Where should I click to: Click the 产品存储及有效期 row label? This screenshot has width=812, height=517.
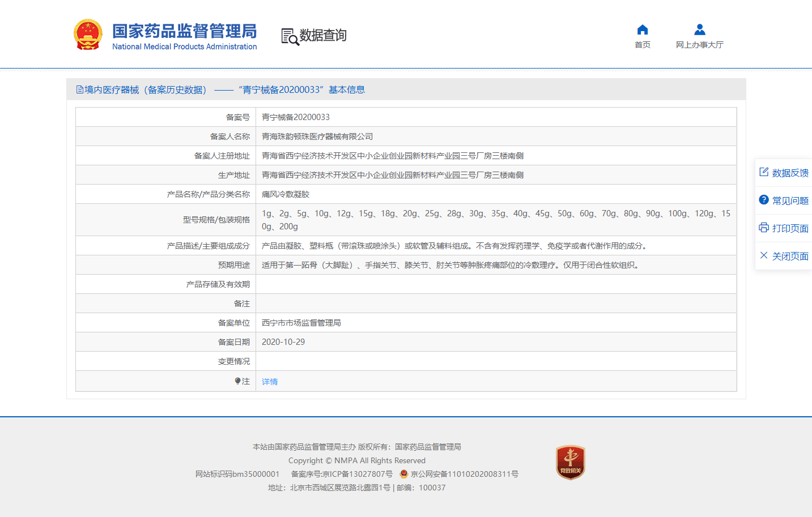[x=218, y=284]
